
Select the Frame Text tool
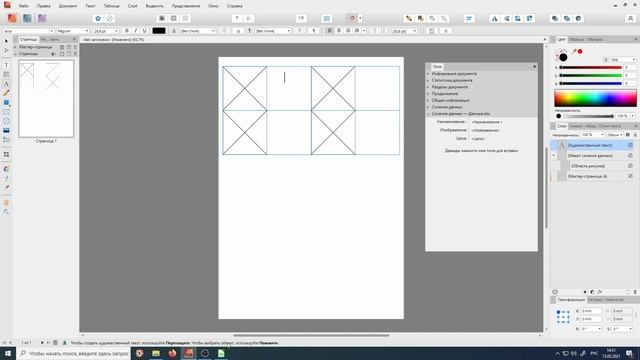[x=6, y=65]
